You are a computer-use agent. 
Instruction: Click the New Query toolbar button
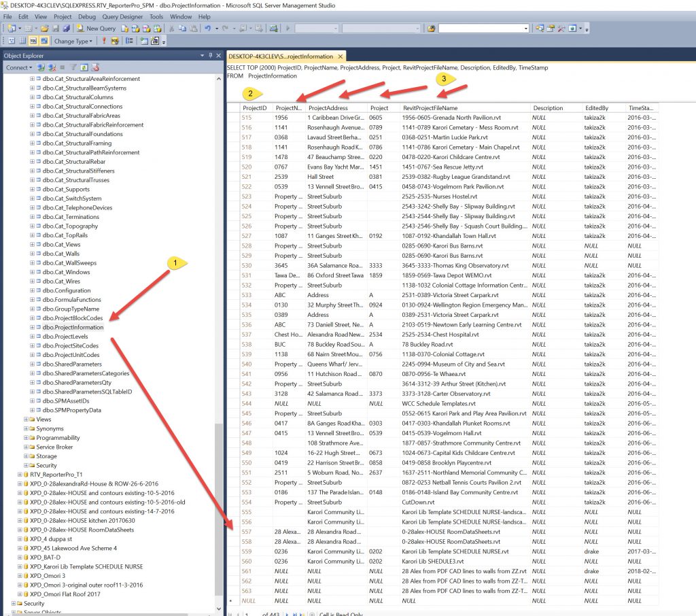[x=97, y=29]
